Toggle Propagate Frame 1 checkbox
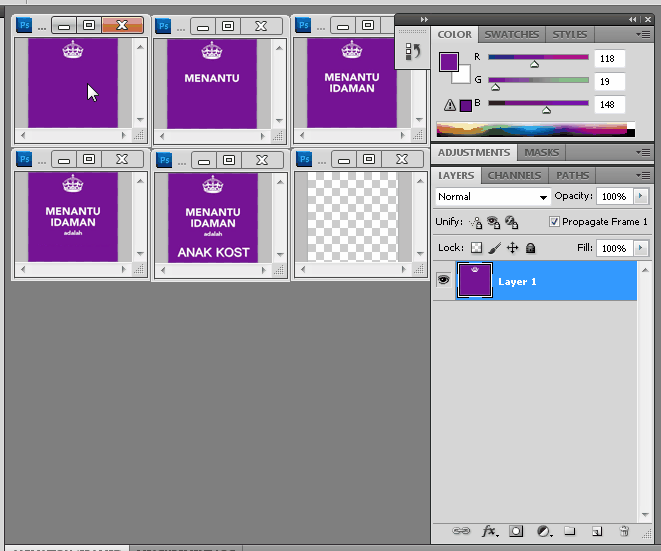The width and height of the screenshot is (661, 551). pos(554,221)
